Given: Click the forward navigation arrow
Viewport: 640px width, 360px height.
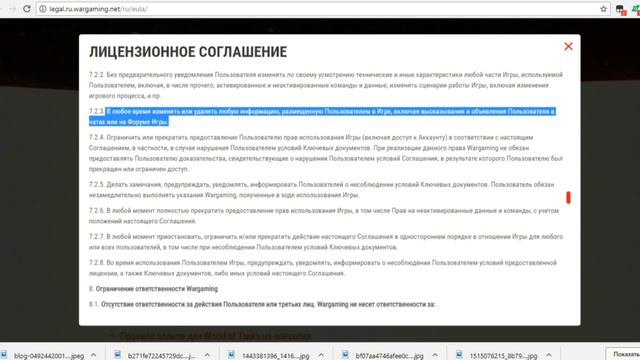Looking at the screenshot, I should (x=12, y=9).
